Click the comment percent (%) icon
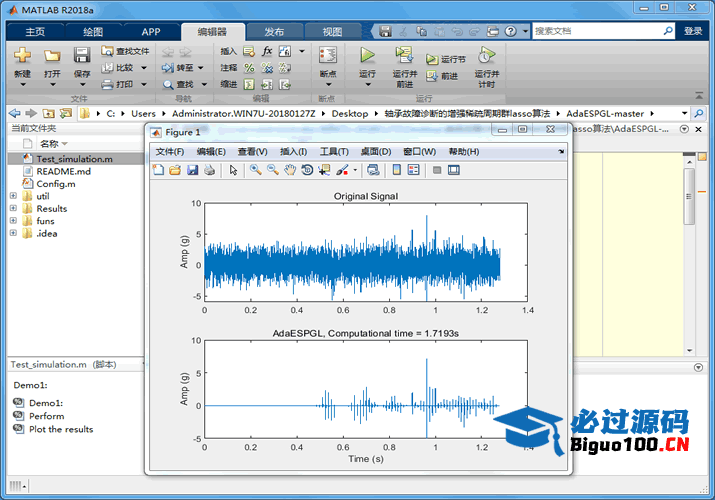The image size is (715, 500). (249, 68)
